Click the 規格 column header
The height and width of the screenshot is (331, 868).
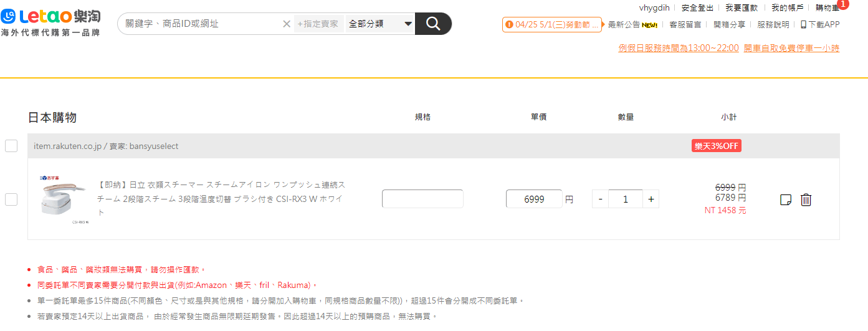pos(422,117)
